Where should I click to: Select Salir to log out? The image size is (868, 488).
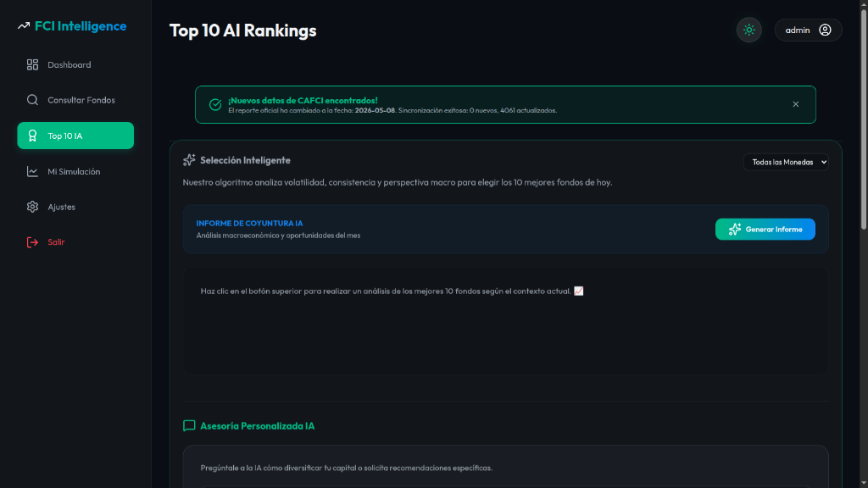pos(75,242)
